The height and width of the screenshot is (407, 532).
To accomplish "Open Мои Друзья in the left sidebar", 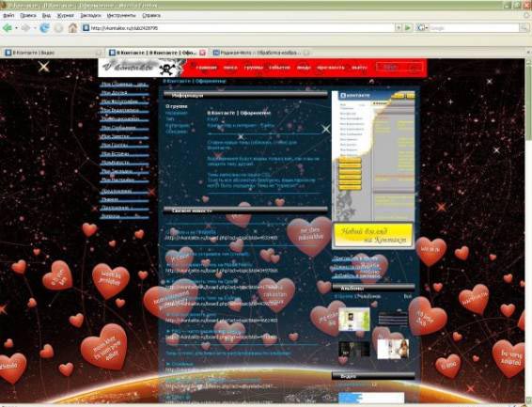I will pyautogui.click(x=124, y=93).
